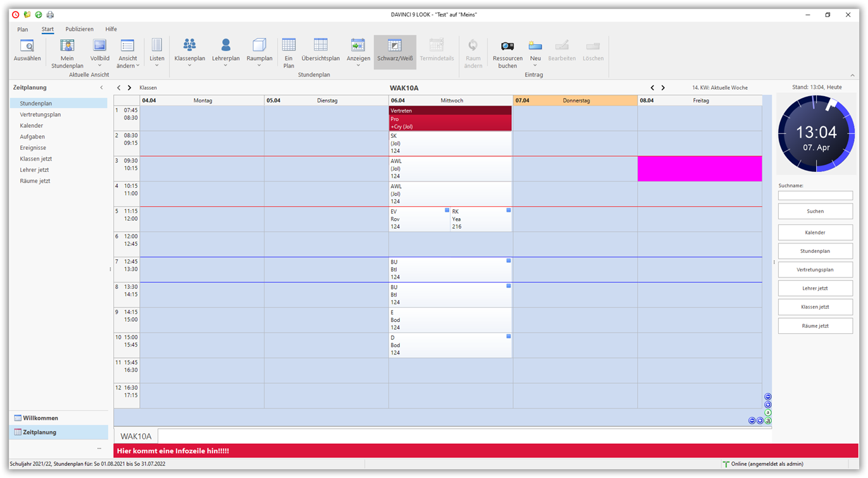Click the Suchen button
This screenshot has height=478, width=868.
tap(815, 211)
